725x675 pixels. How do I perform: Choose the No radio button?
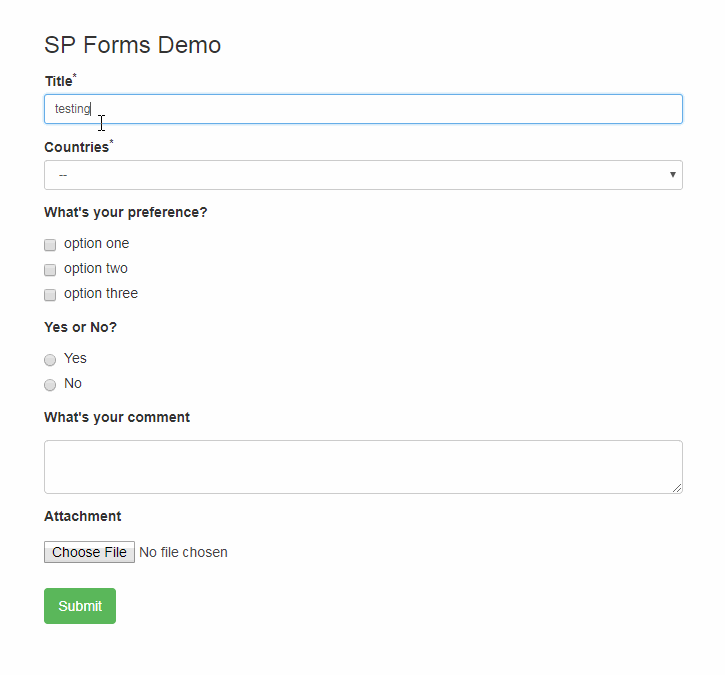(50, 385)
